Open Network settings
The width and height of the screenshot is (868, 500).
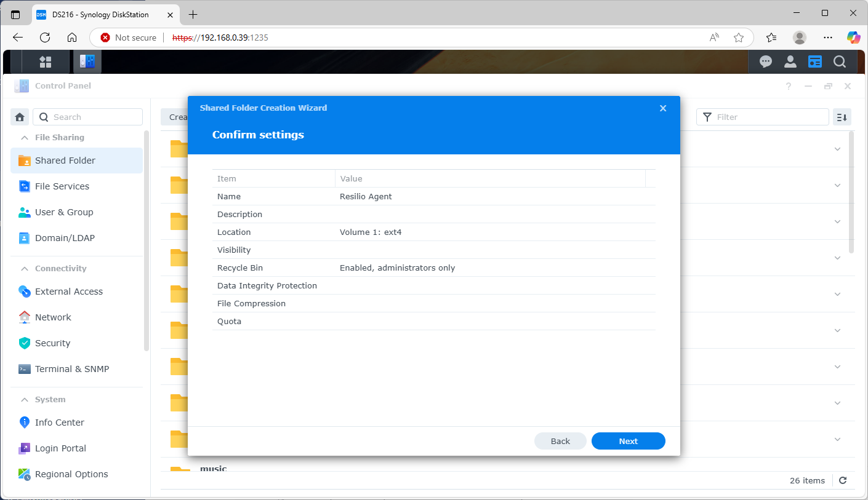pos(53,317)
